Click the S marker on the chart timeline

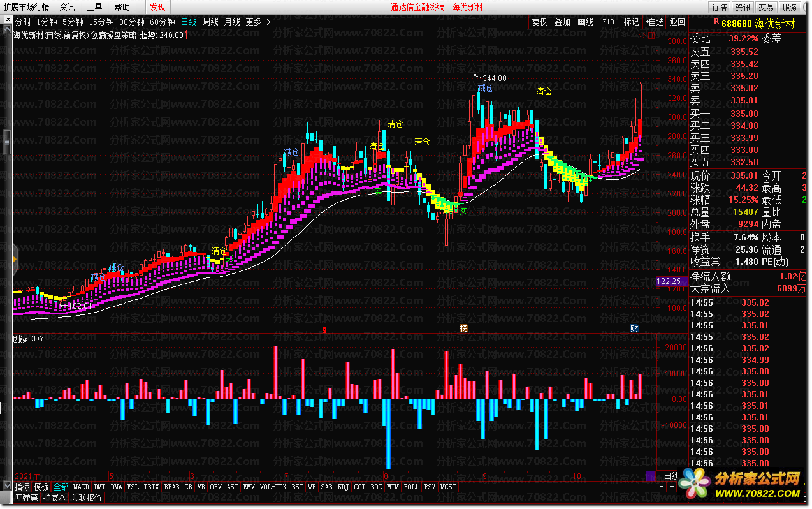(x=324, y=329)
